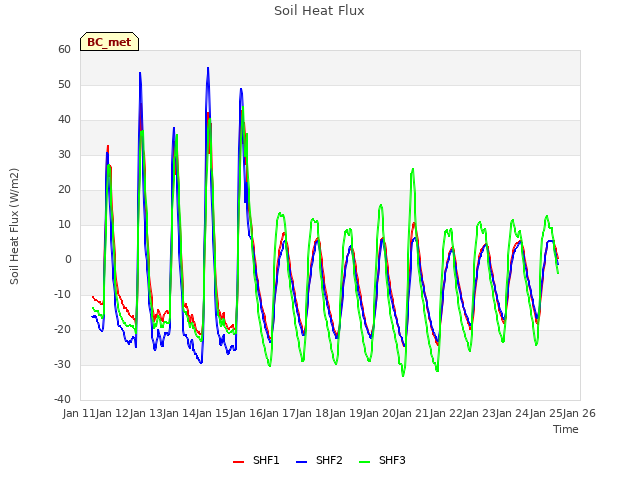Click the Jan 16 x-axis tick label

coord(246,413)
